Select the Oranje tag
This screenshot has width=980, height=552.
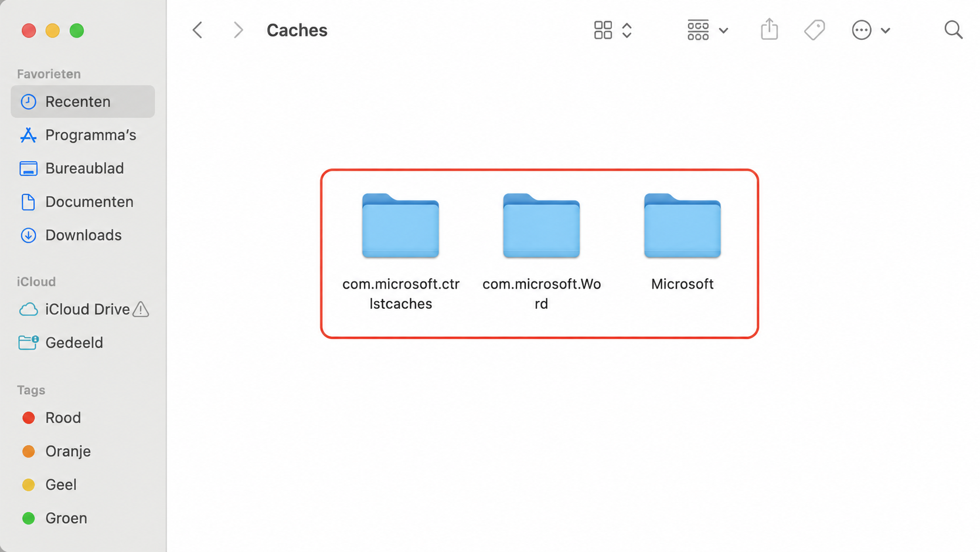(83, 451)
